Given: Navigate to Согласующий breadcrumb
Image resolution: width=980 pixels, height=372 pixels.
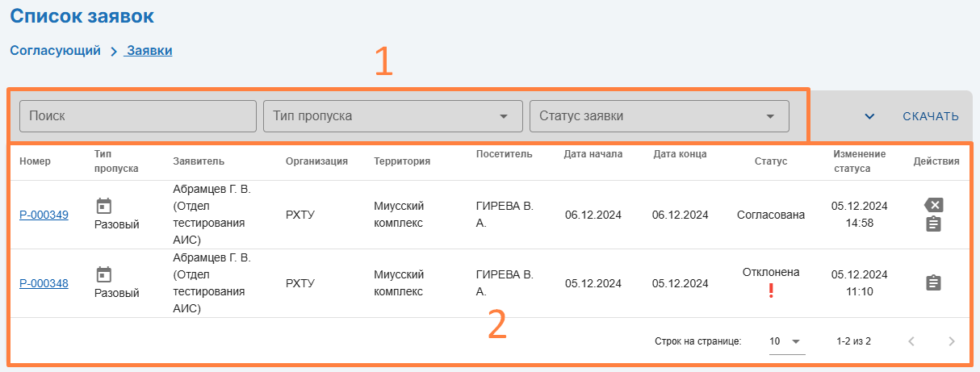Looking at the screenshot, I should tap(55, 50).
